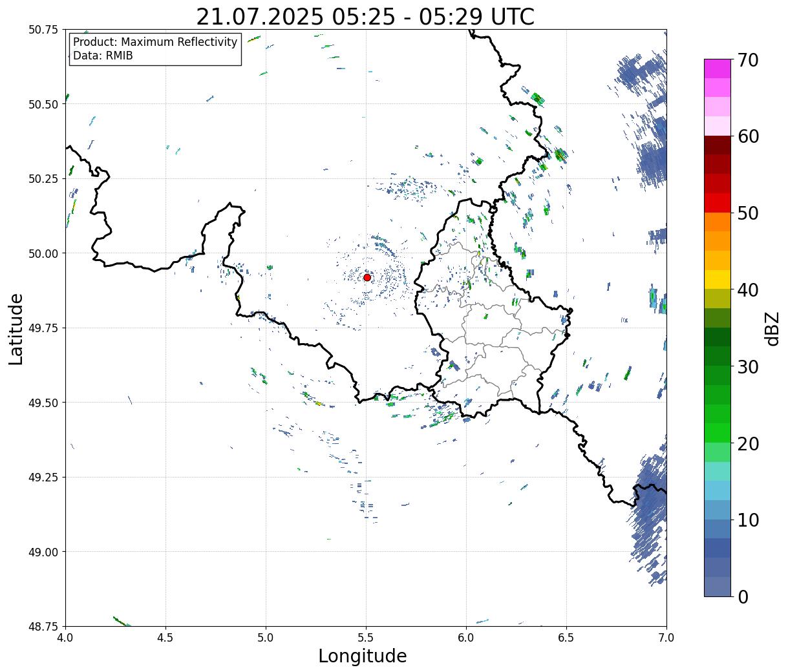Pick the magenta top colorbar segment below 70
The height and width of the screenshot is (672, 788).
(718, 68)
